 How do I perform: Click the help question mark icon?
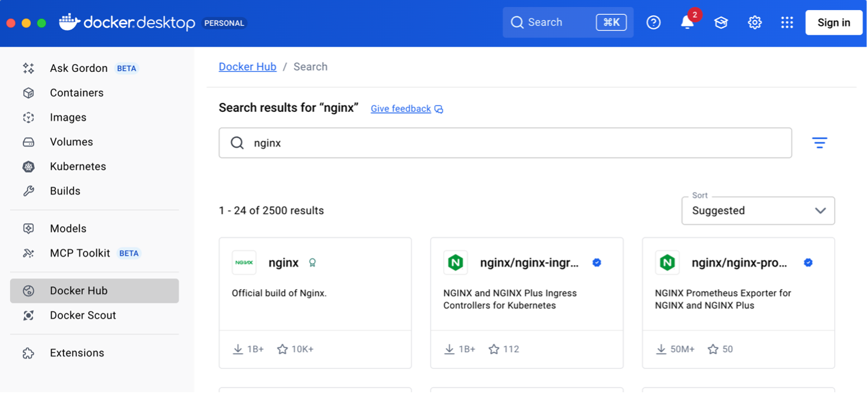click(x=653, y=23)
